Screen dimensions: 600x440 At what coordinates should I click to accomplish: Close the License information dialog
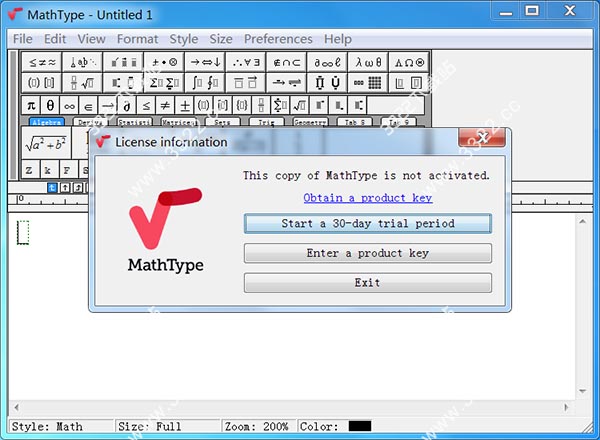pos(482,137)
